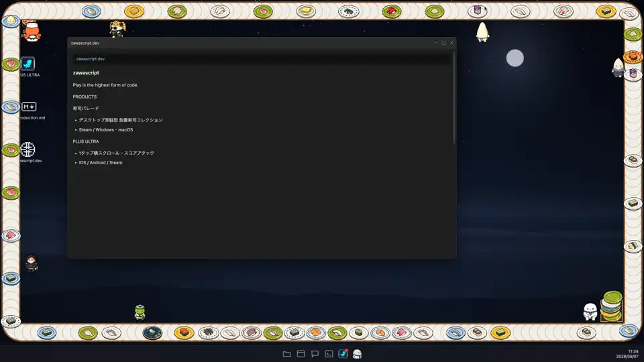Click the zawascript.dev window title bar text
Image resolution: width=644 pixels, height=362 pixels.
click(x=85, y=43)
